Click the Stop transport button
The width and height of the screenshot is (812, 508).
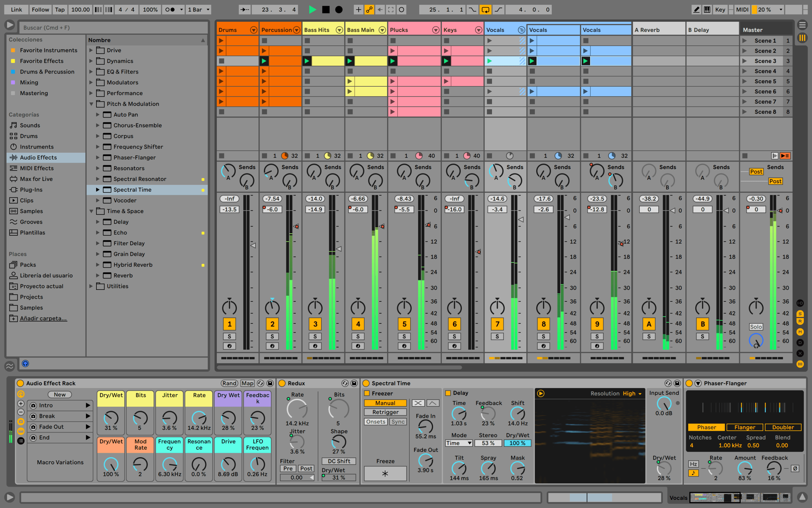(325, 9)
